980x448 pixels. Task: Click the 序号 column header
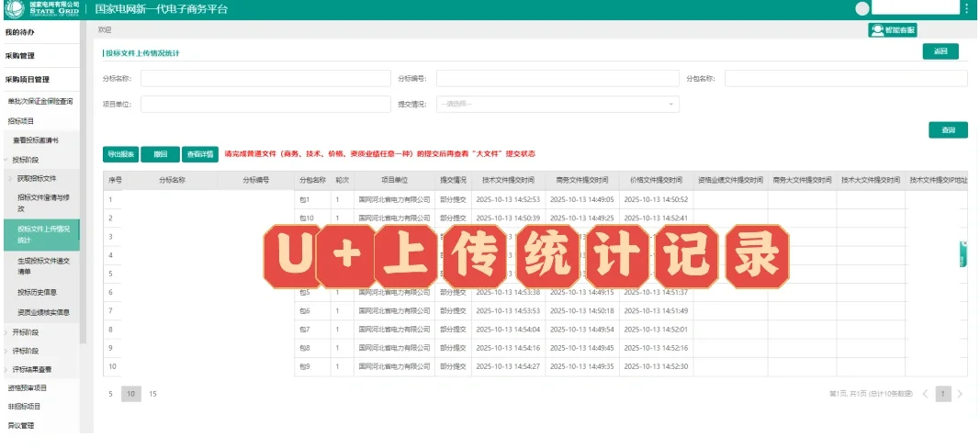click(115, 180)
